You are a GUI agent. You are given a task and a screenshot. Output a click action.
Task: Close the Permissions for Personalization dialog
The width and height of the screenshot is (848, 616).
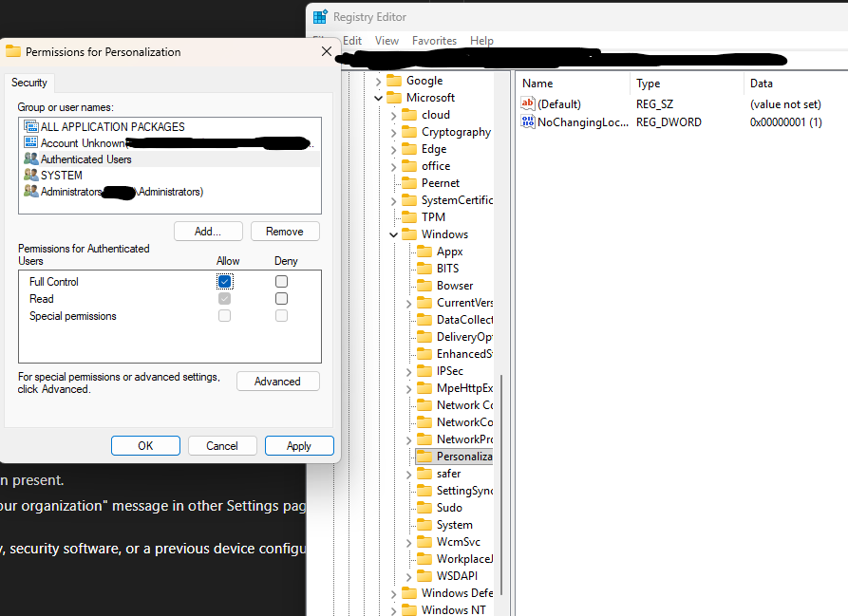327,51
